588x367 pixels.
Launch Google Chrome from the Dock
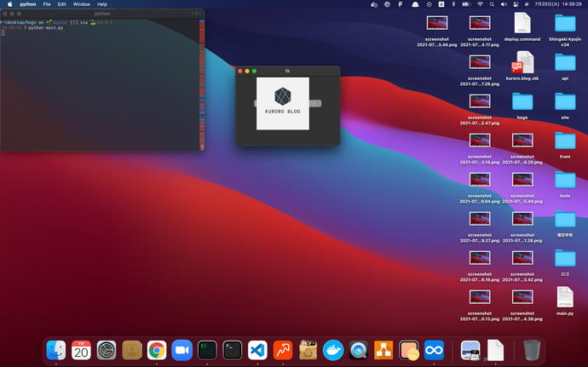click(157, 350)
